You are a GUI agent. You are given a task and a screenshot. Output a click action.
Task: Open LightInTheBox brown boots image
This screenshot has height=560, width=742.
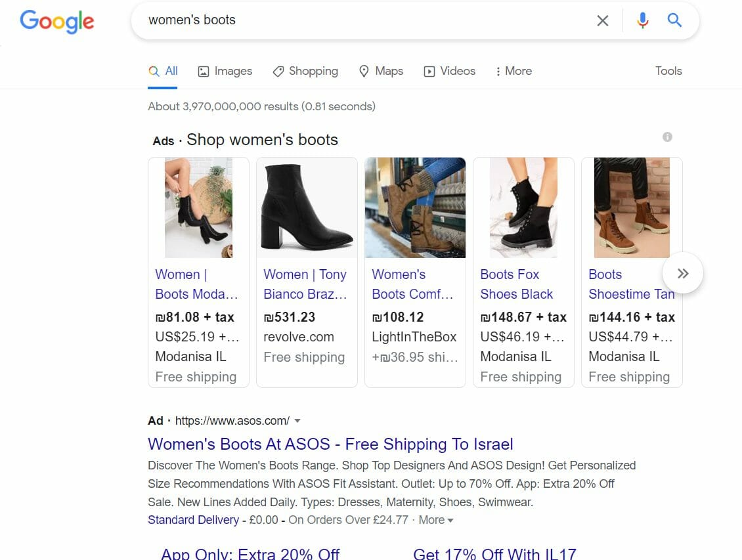point(416,207)
